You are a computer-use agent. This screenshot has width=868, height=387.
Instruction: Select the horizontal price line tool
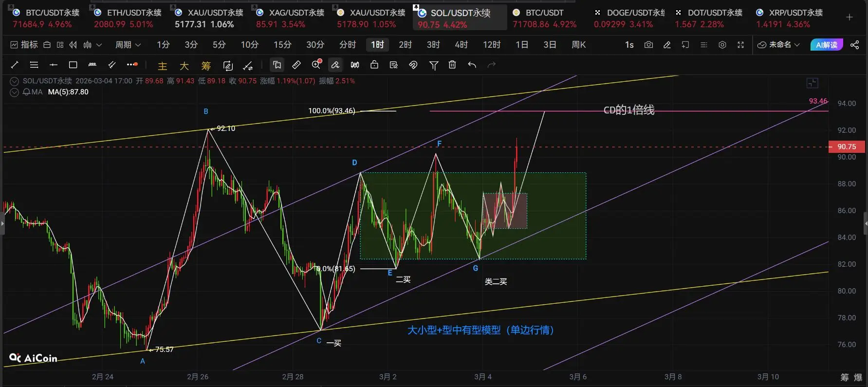click(54, 65)
